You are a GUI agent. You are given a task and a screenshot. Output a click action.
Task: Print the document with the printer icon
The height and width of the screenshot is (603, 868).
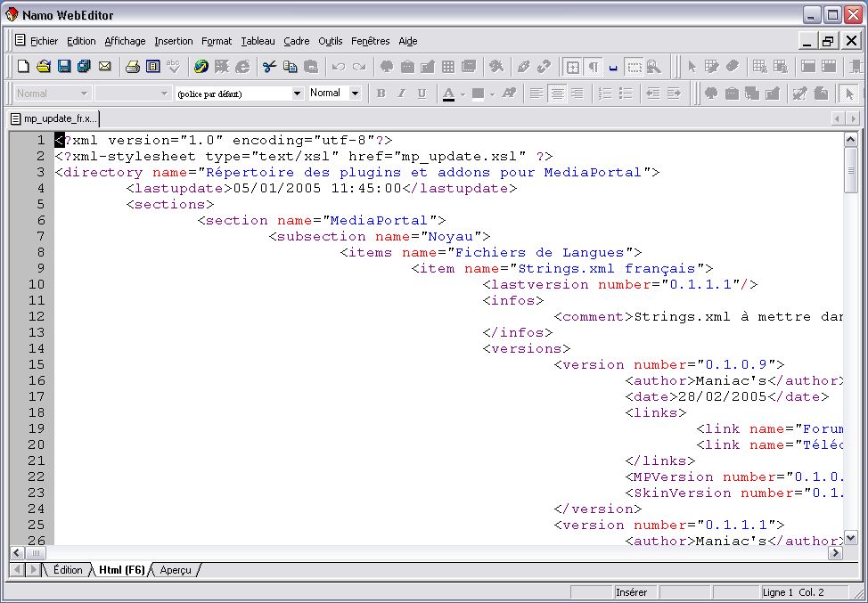click(x=132, y=67)
